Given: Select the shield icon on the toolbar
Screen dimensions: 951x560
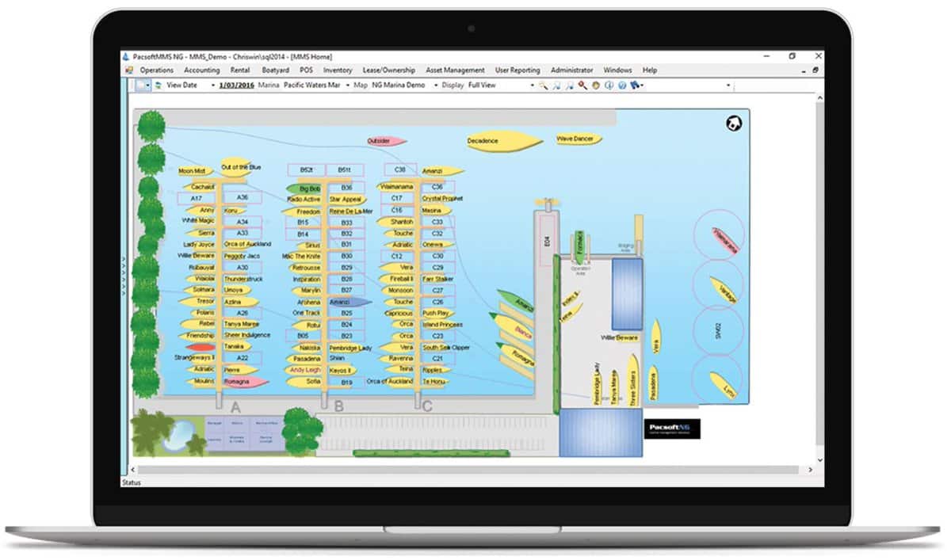Looking at the screenshot, I should (595, 86).
